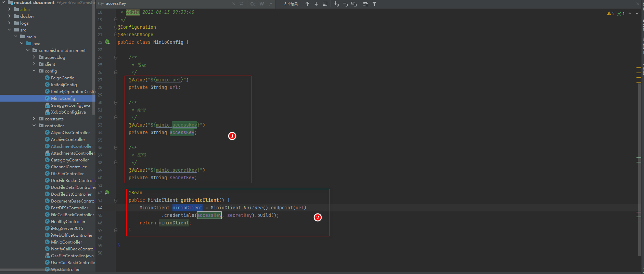Go to previous search occurrence arrow
644x274 pixels.
307,4
